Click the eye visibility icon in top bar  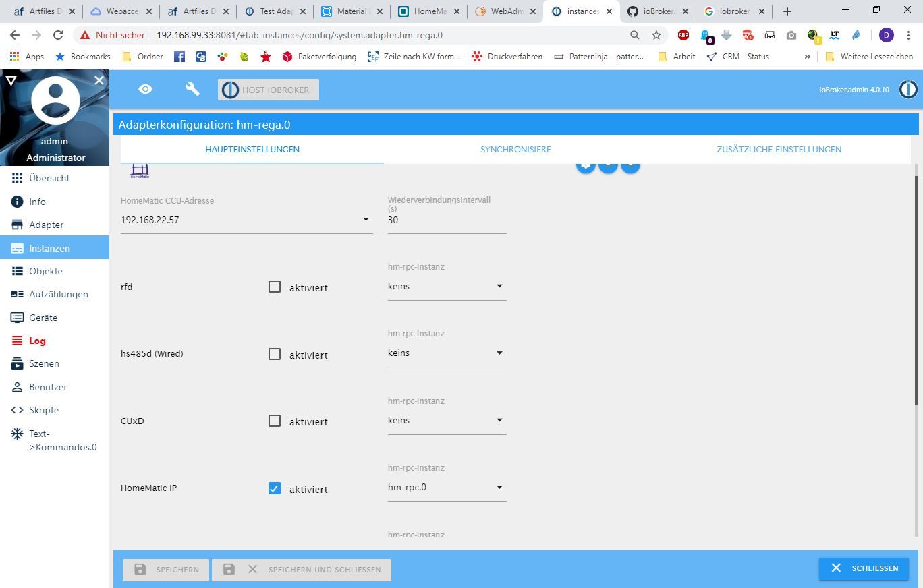[x=145, y=89]
